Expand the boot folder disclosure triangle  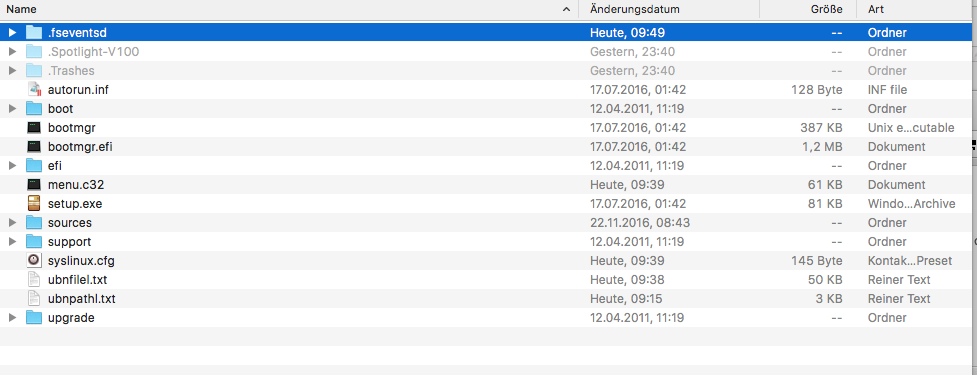(x=12, y=109)
